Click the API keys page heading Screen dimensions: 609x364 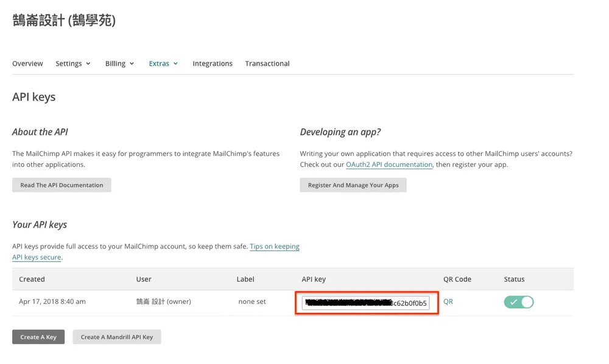point(33,97)
